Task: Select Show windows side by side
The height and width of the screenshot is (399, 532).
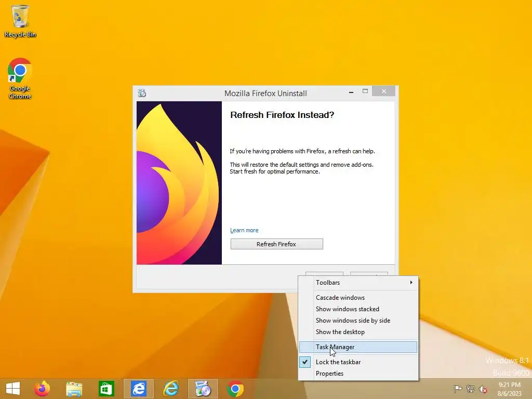Action: [358, 320]
